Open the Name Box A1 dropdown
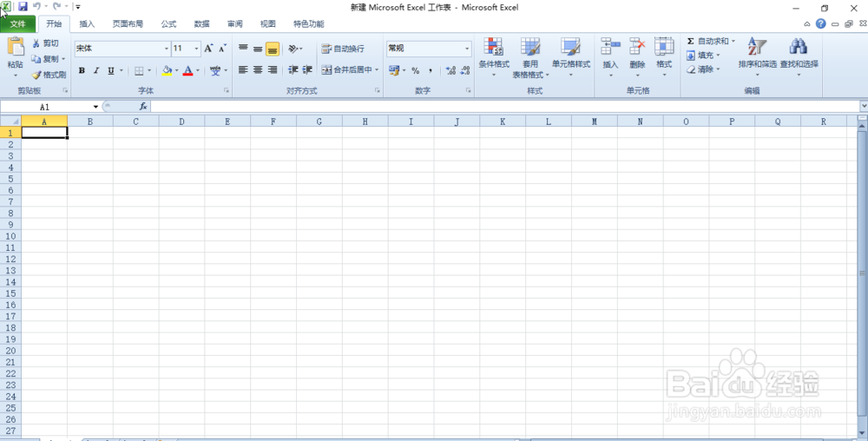This screenshot has height=441, width=868. (x=95, y=107)
